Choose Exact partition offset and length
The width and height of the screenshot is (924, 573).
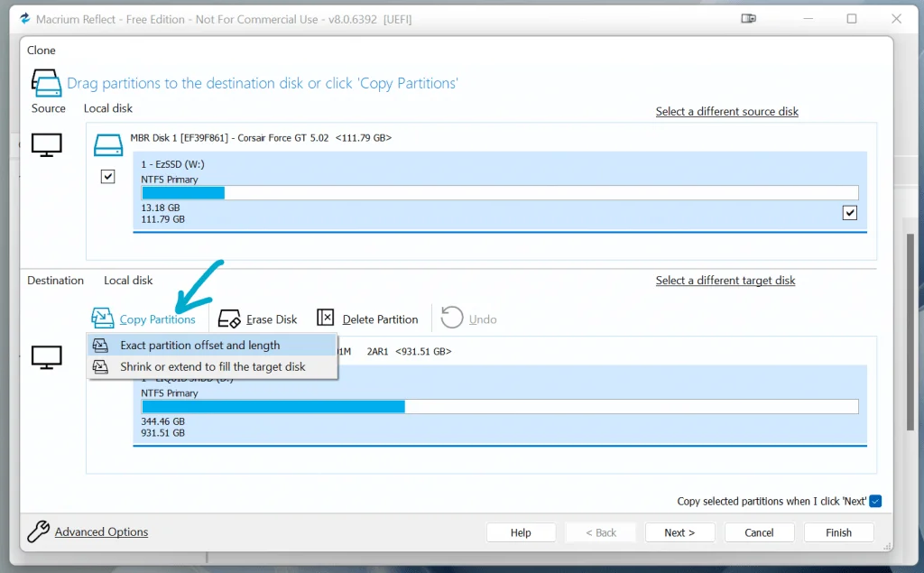coord(212,346)
